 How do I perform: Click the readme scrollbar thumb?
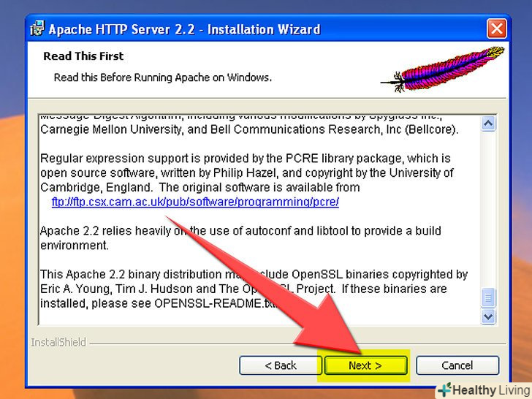tap(488, 297)
